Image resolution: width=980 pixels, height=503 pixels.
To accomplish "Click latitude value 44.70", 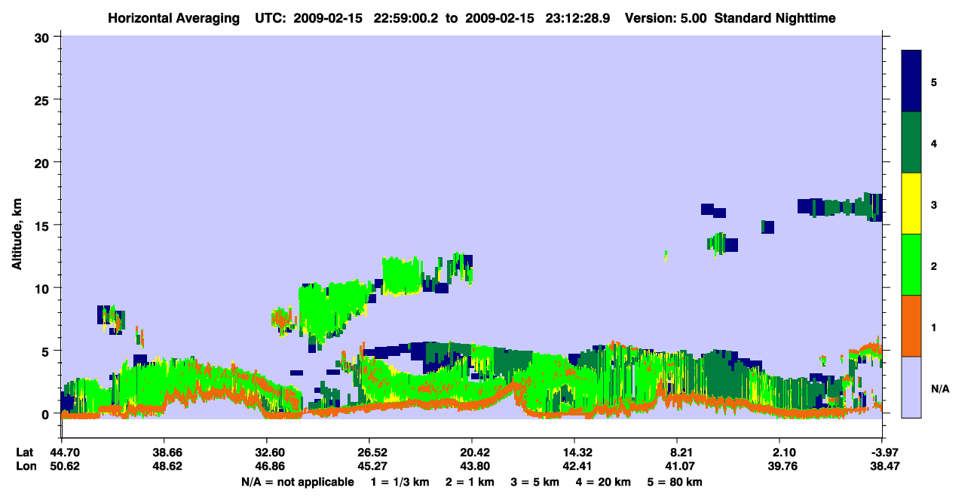I will [65, 452].
